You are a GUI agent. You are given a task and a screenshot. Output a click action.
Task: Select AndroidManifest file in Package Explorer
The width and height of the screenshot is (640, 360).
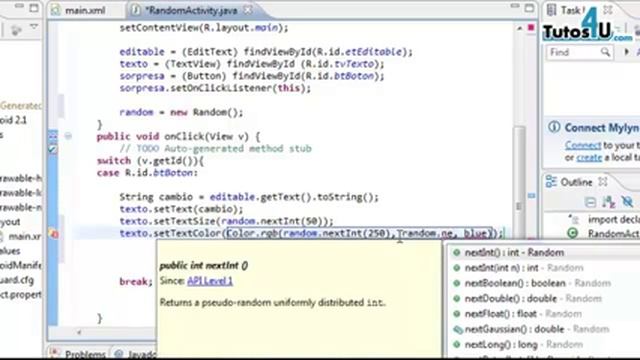[20, 265]
